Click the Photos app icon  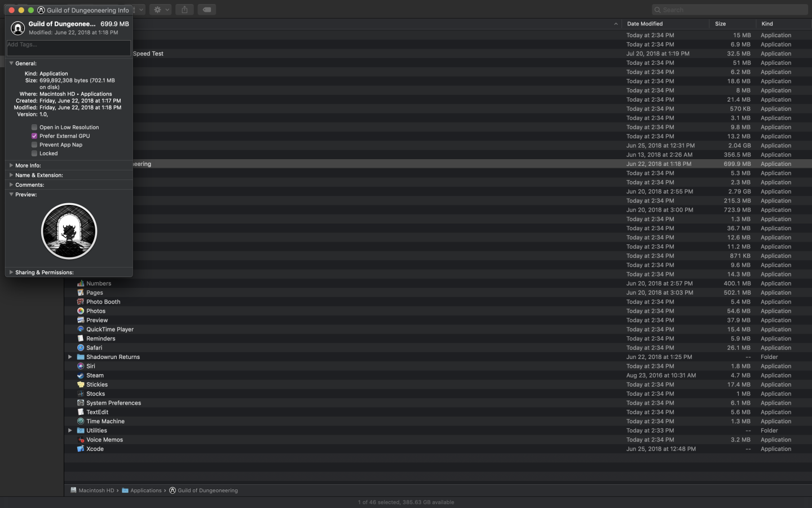[81, 311]
